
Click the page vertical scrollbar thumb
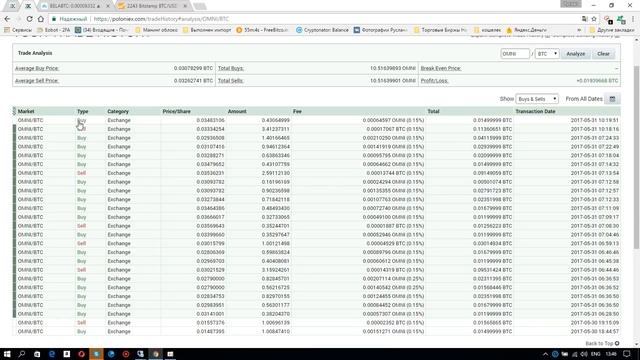(636, 157)
